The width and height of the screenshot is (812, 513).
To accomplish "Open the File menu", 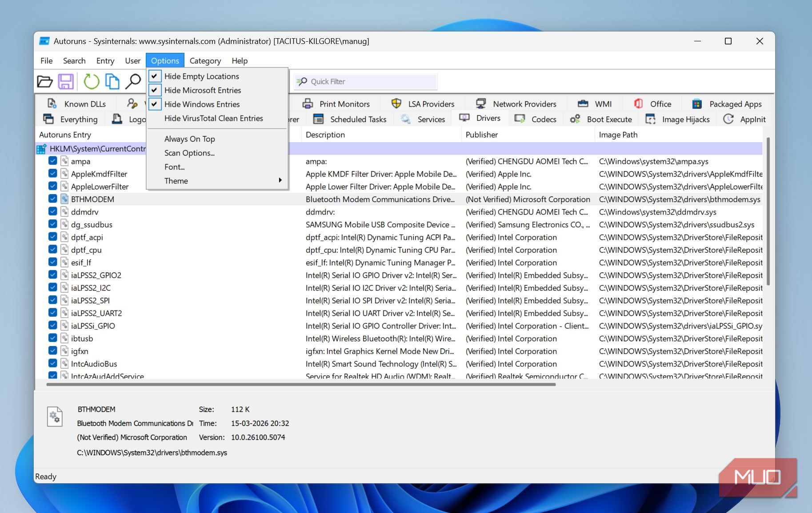I will coord(46,61).
